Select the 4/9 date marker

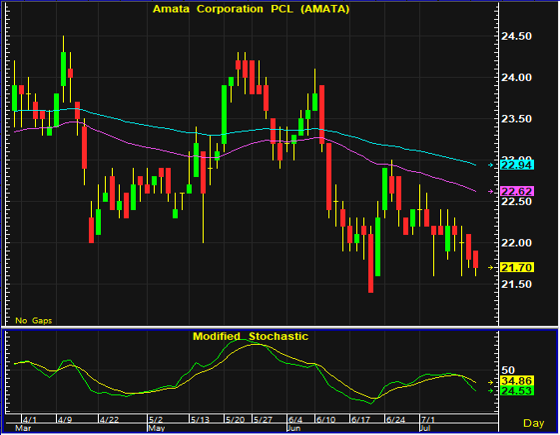65,419
